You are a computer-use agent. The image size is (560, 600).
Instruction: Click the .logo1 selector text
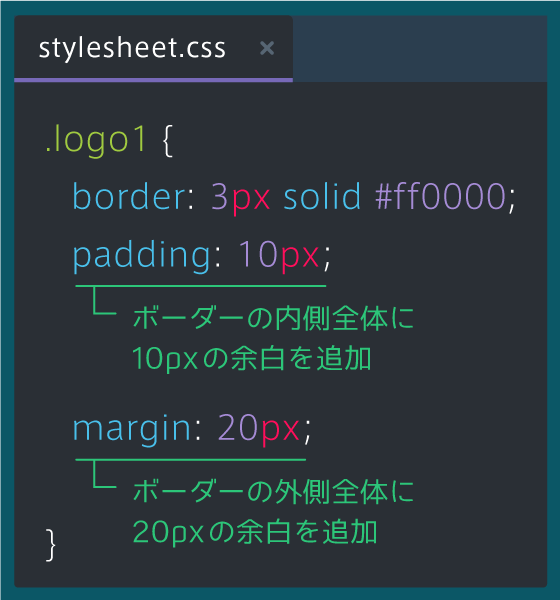tap(95, 139)
